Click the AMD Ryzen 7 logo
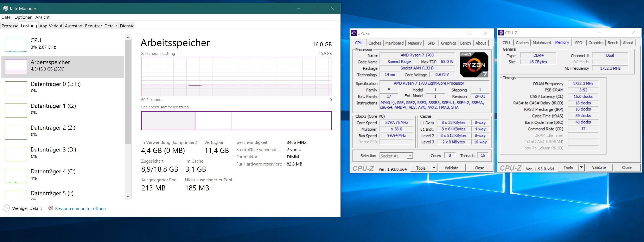Viewport: 644px width, 242px height. click(x=474, y=65)
